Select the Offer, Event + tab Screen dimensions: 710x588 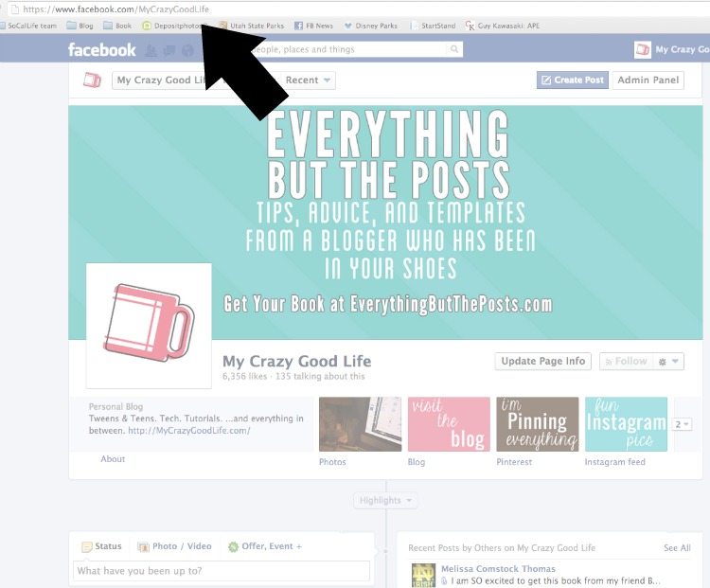[x=265, y=546]
